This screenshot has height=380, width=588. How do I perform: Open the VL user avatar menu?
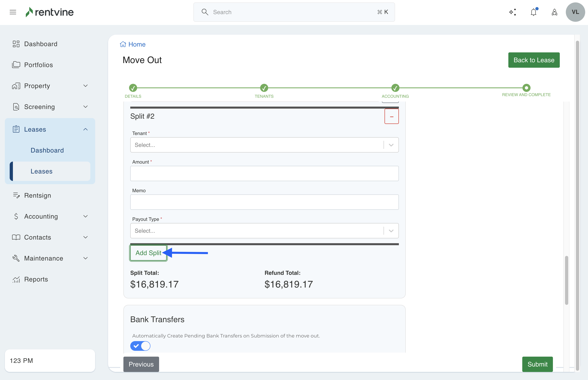[x=575, y=12]
